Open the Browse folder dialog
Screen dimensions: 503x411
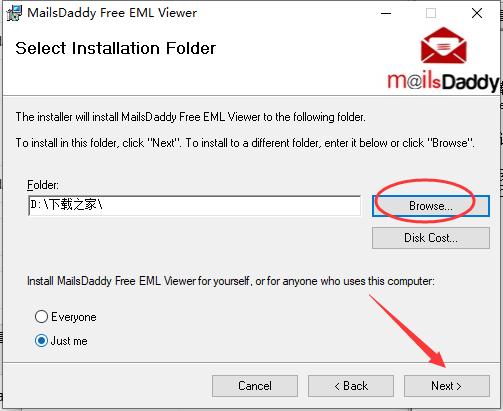[431, 206]
